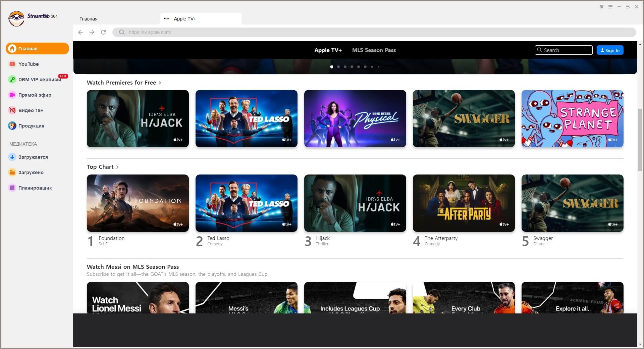Image resolution: width=644 pixels, height=349 pixels.
Task: Open Hijack thumbnail in Premieres row
Action: click(138, 118)
